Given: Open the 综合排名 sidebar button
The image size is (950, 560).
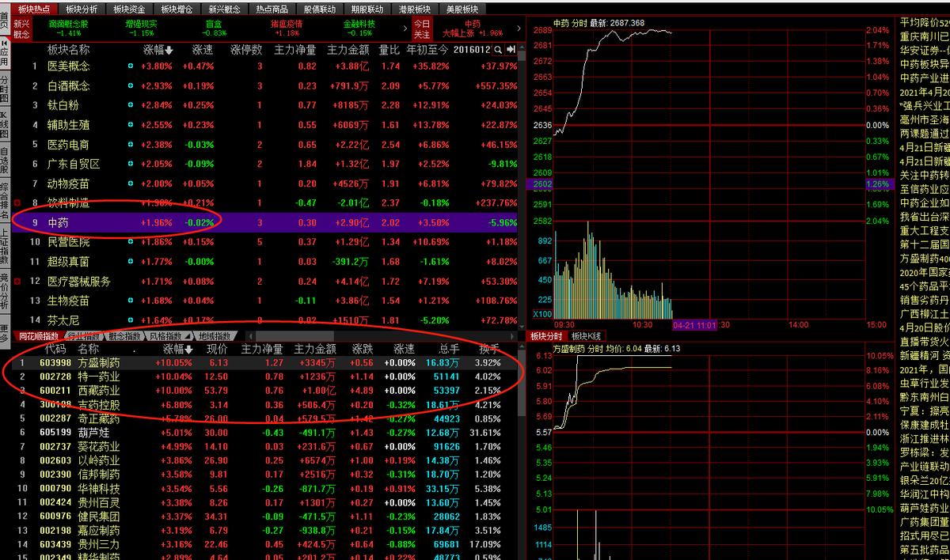Looking at the screenshot, I should 5,200.
